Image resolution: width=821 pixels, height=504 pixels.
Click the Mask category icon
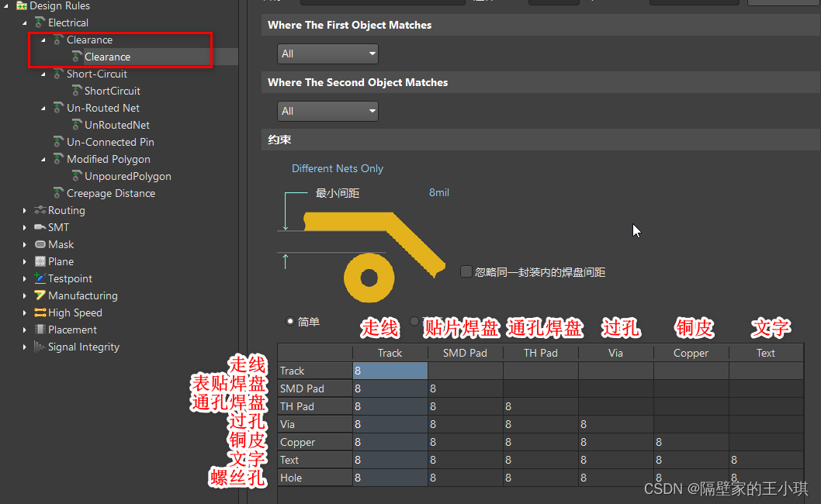coord(40,244)
